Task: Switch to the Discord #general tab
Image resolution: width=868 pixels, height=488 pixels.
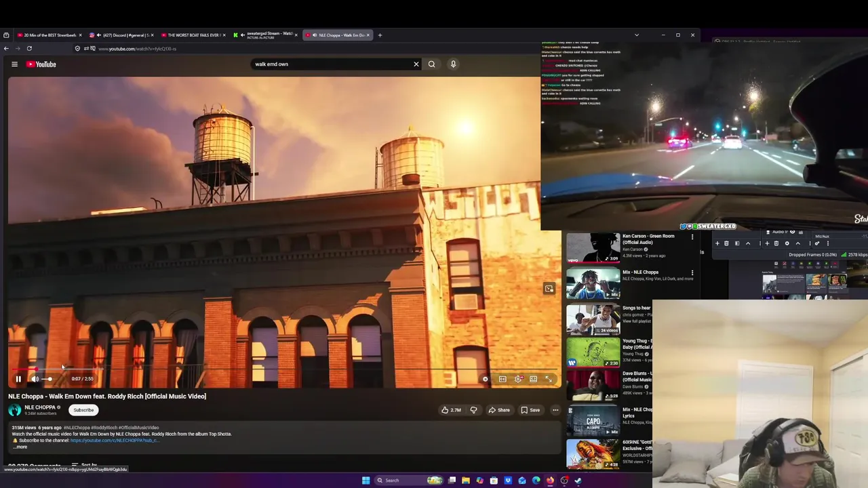Action: 122,35
